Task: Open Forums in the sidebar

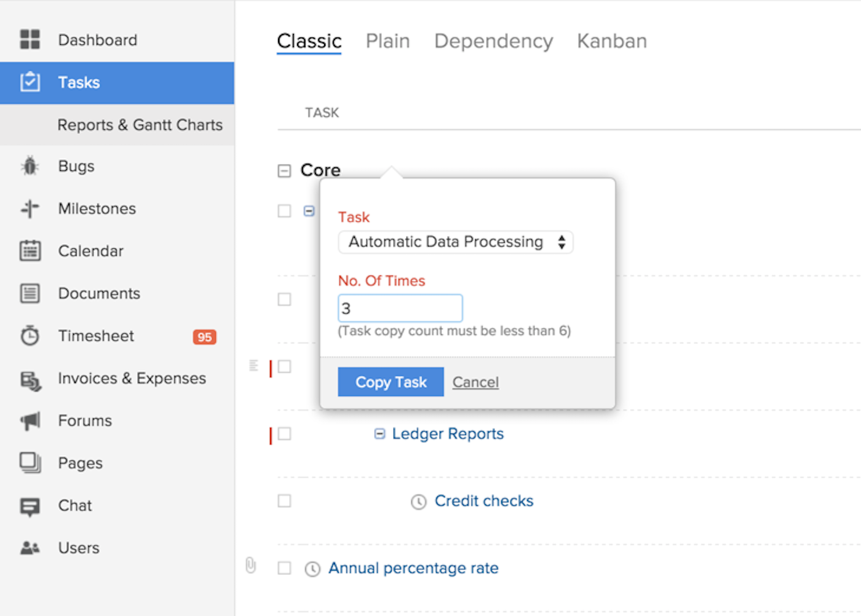Action: pyautogui.click(x=85, y=421)
